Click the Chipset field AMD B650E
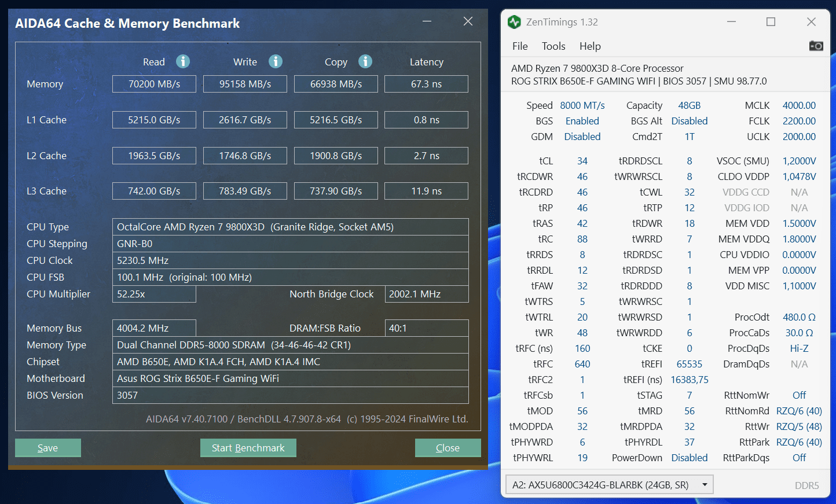Screen dimensions: 836x504 (x=290, y=362)
